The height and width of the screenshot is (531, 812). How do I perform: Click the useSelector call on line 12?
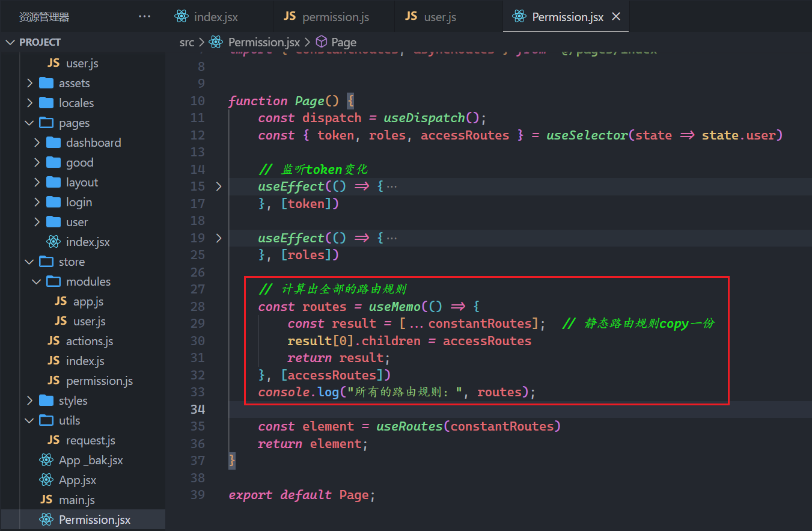coord(587,135)
